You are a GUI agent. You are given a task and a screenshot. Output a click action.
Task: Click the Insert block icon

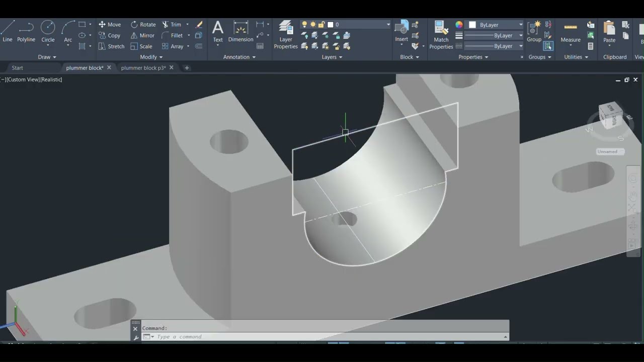click(x=401, y=31)
